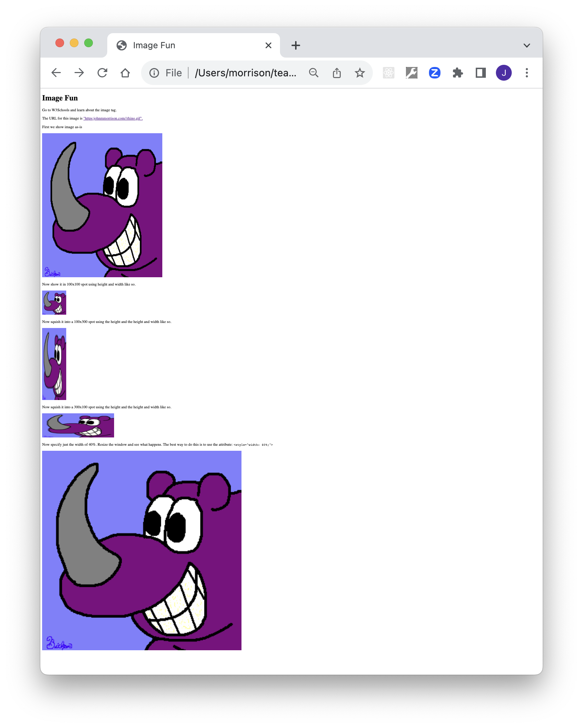Open profile J account menu

point(504,73)
